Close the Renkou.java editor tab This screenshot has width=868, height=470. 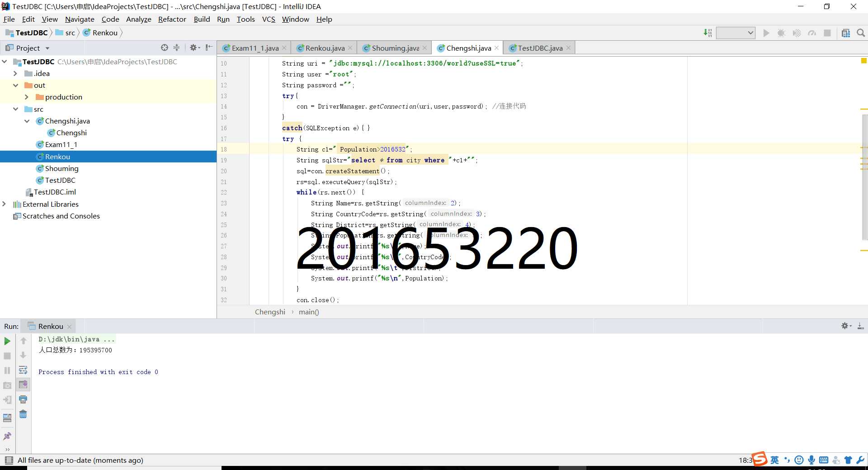350,48
